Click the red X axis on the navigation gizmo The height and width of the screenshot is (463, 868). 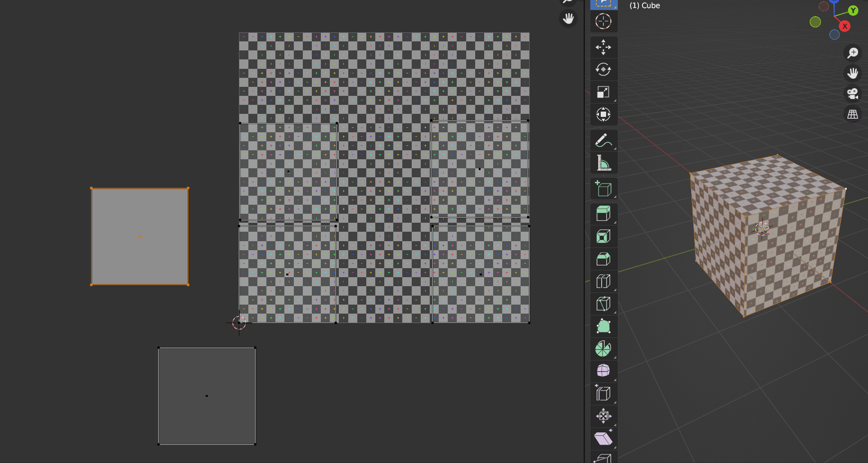(845, 26)
